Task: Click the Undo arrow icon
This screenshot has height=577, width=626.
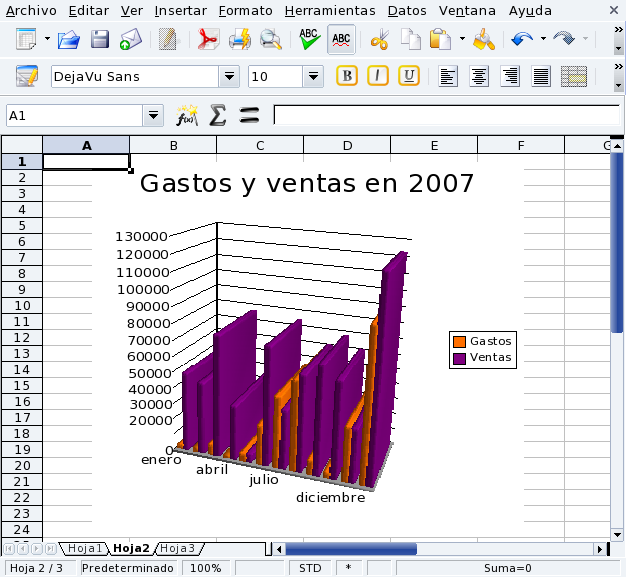Action: [x=522, y=39]
